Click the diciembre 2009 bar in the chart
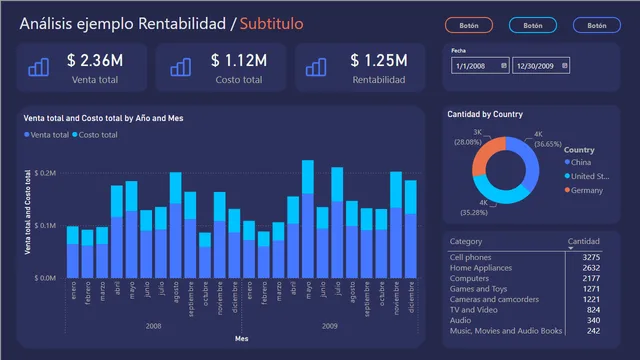This screenshot has width=640, height=360. pyautogui.click(x=411, y=229)
